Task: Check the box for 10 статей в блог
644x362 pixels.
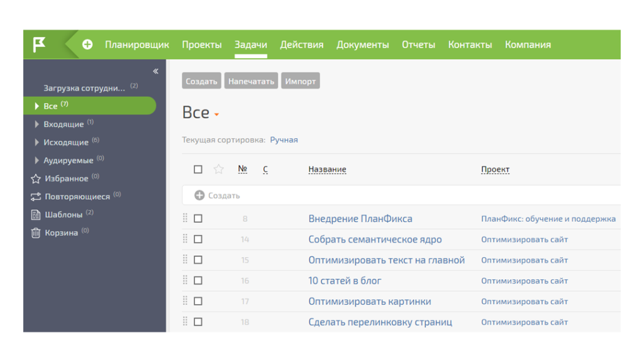Action: (198, 281)
